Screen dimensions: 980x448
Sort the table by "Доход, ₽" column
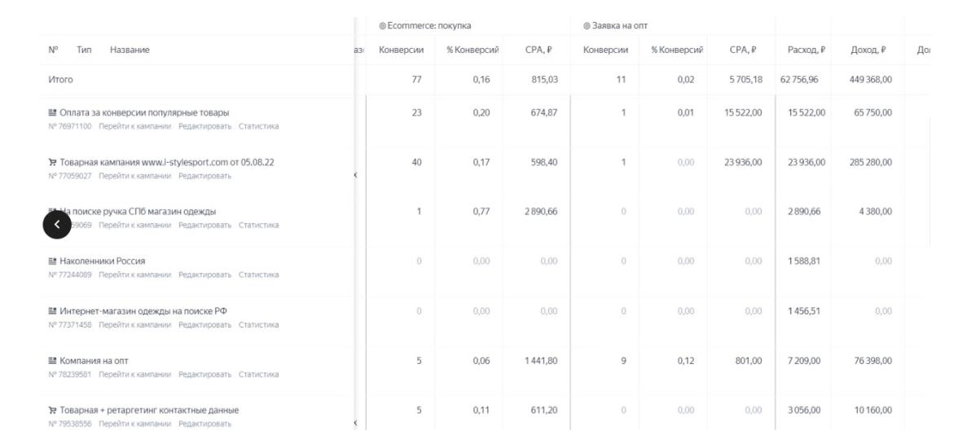pyautogui.click(x=868, y=51)
